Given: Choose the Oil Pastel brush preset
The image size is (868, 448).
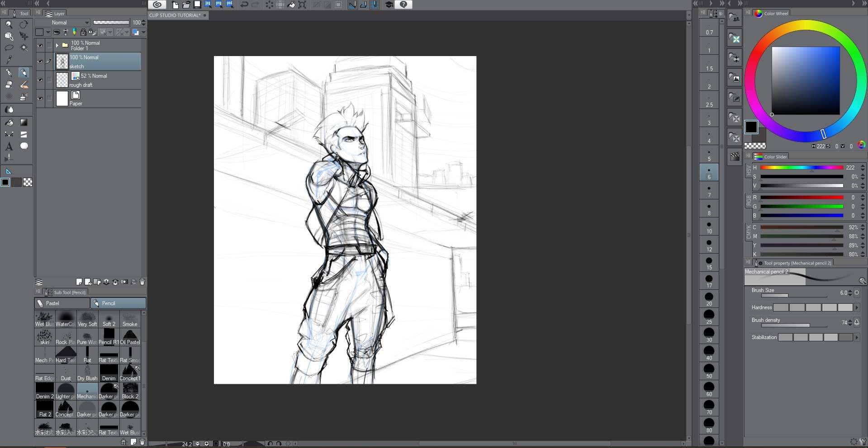Looking at the screenshot, I should tap(130, 337).
